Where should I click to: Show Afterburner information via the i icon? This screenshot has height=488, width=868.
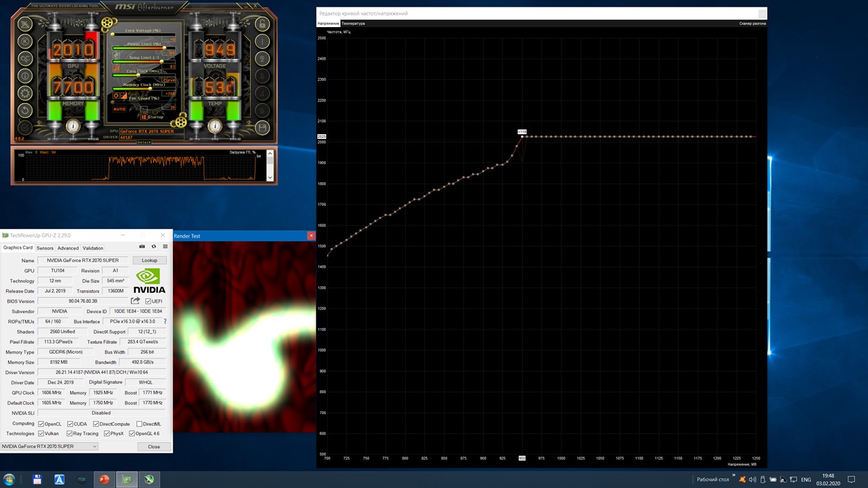point(25,76)
